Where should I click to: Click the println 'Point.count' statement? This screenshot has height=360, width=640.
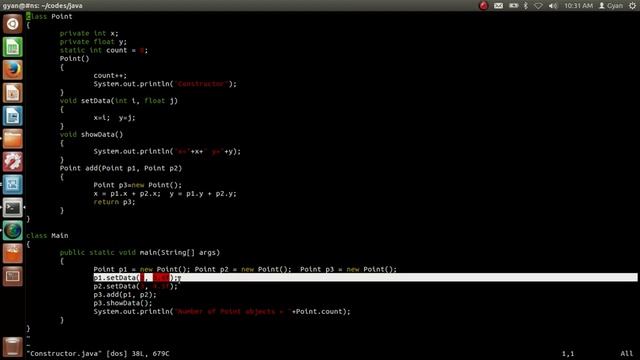pos(222,311)
